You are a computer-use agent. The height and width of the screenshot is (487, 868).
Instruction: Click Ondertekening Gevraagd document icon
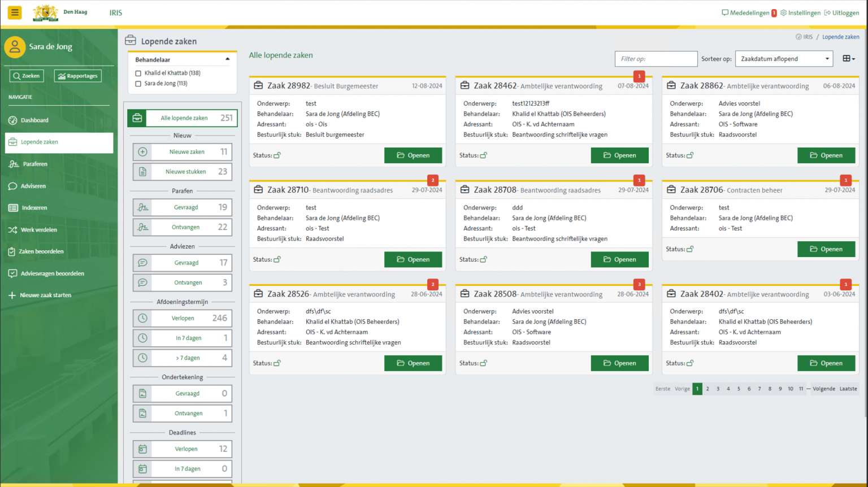tap(142, 393)
